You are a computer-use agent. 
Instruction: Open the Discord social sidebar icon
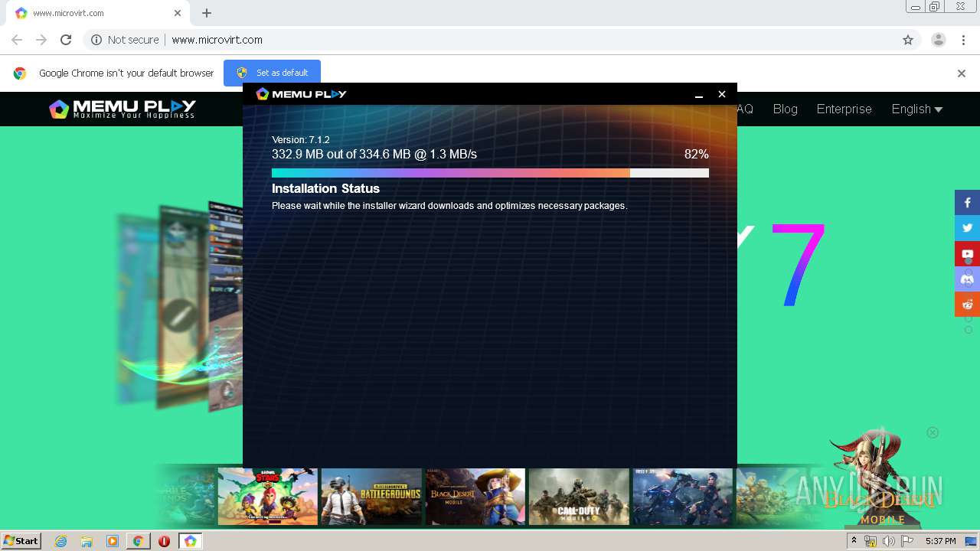[967, 279]
